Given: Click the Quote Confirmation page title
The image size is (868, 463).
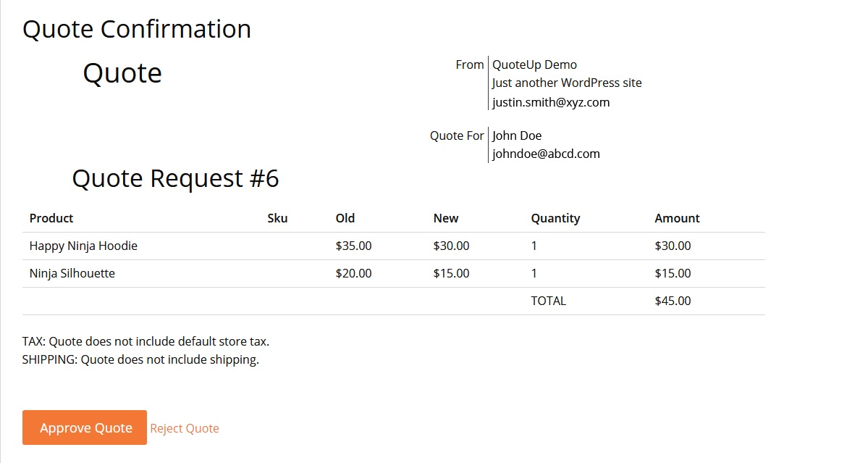Looking at the screenshot, I should pos(137,29).
